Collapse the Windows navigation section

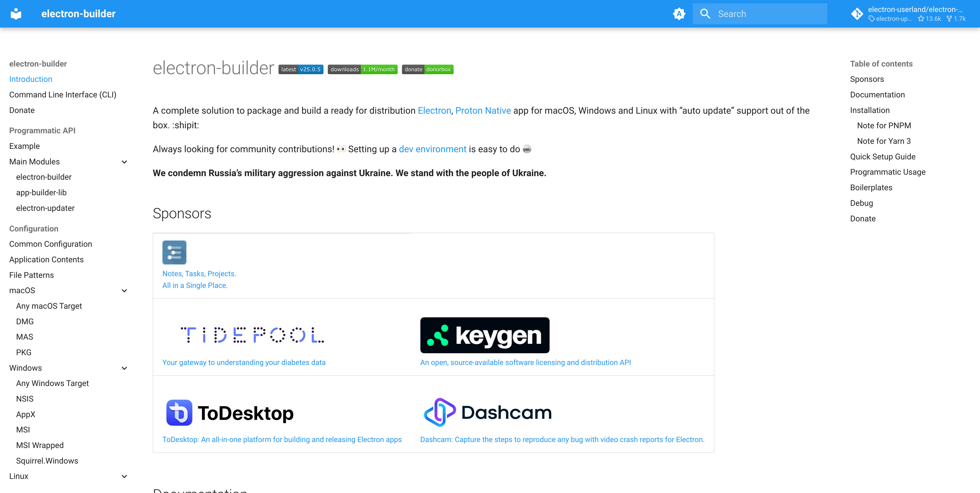[x=124, y=368]
